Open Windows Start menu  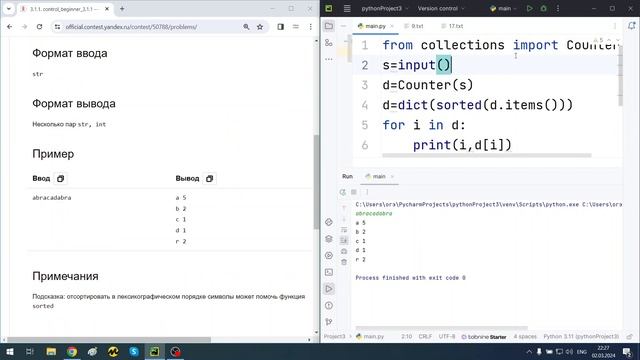9,351
